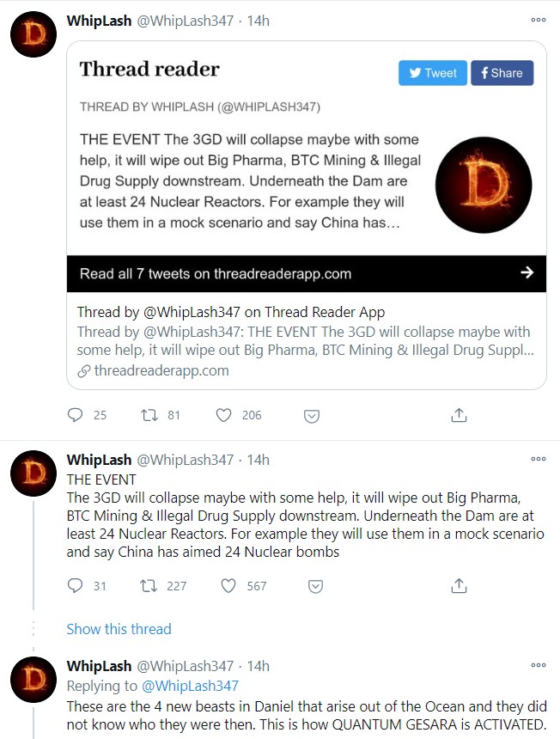Open more options on the Daniel beasts reply
This screenshot has height=739, width=560.
click(x=539, y=665)
